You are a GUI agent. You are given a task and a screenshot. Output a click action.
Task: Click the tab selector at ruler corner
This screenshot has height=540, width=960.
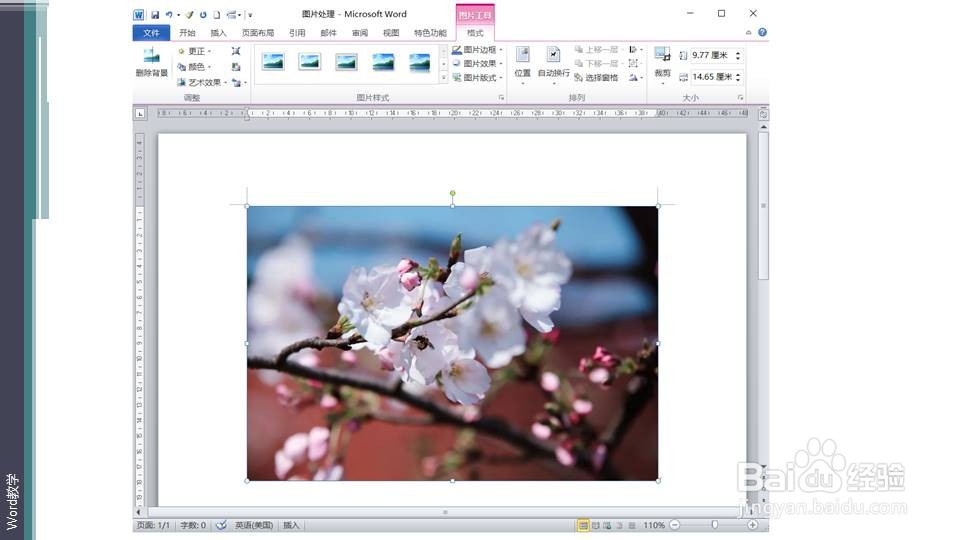(140, 114)
